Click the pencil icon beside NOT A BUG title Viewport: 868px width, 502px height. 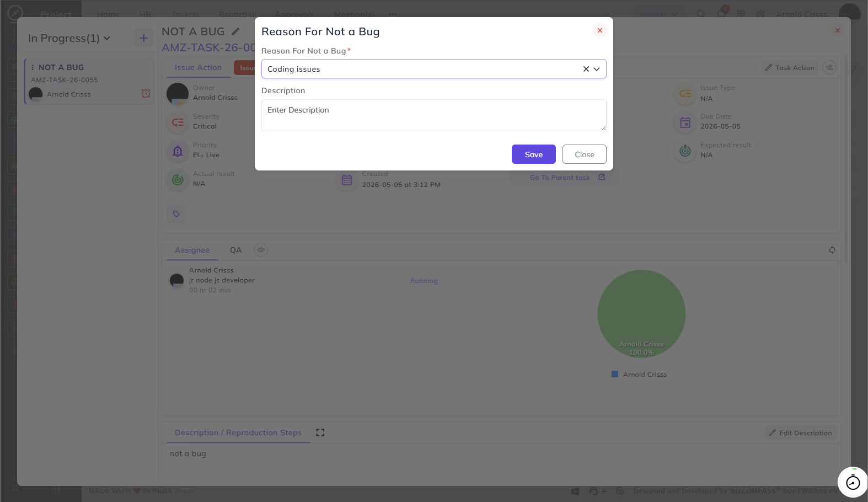click(235, 31)
